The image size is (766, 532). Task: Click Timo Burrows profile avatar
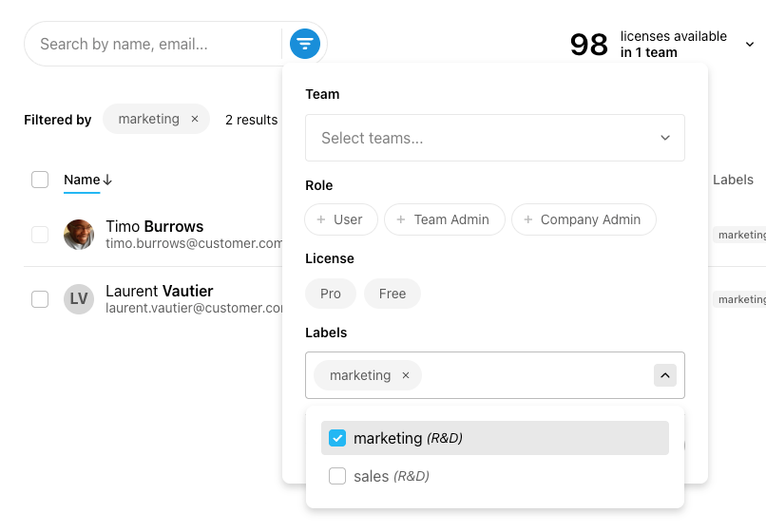[x=79, y=235]
